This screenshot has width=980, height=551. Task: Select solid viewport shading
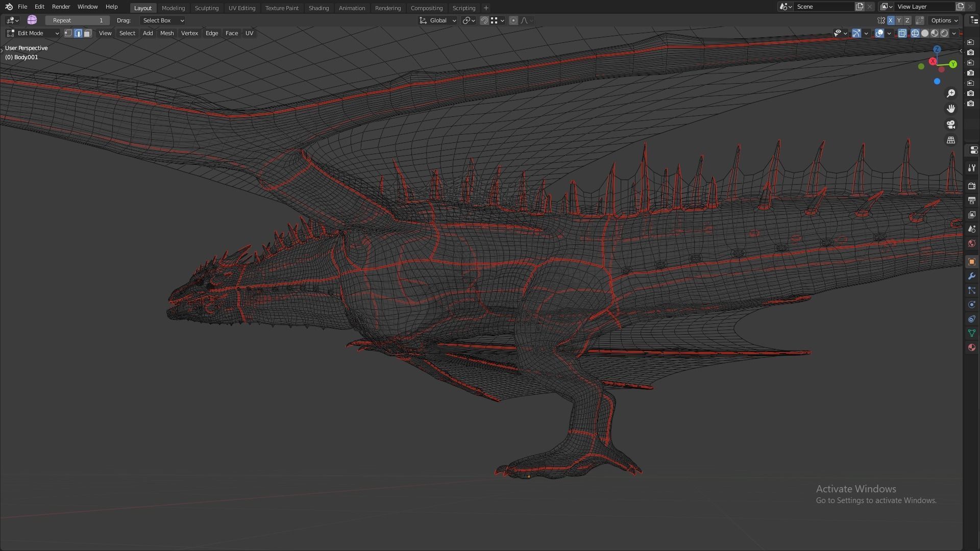925,33
